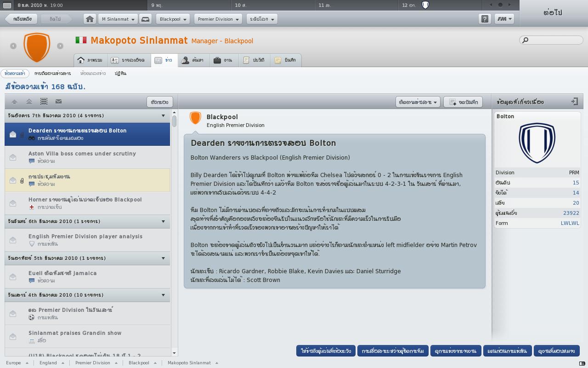Click the envelope icon beside Euell Jamaica message
Screen dimensions: 588x368
point(13,277)
